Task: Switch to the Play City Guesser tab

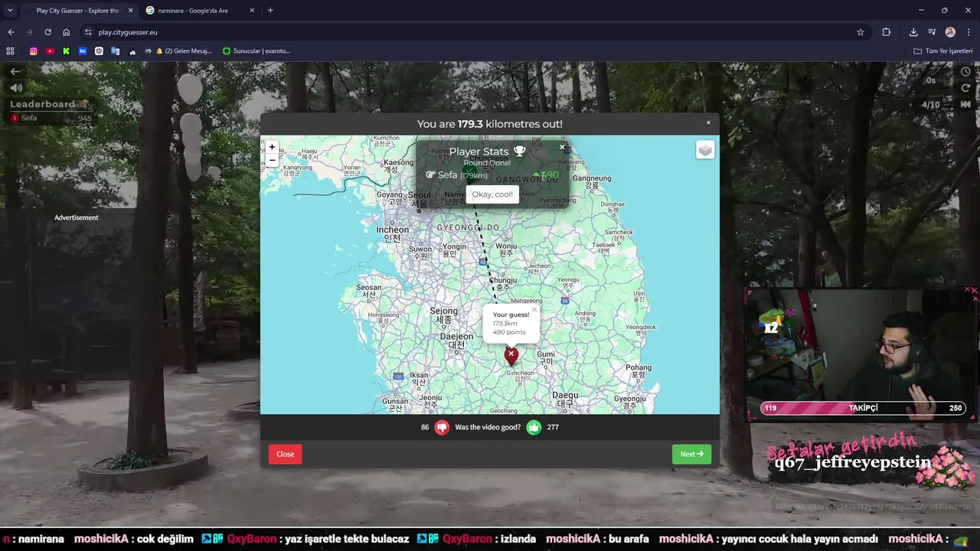Action: point(77,11)
